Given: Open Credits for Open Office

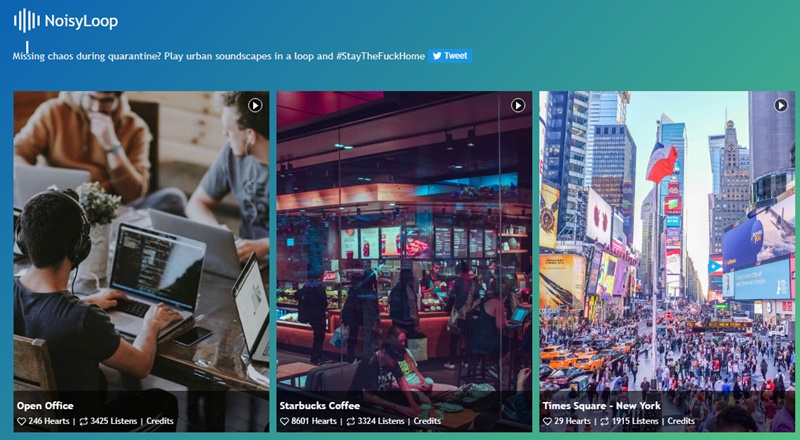Looking at the screenshot, I should pos(160,421).
